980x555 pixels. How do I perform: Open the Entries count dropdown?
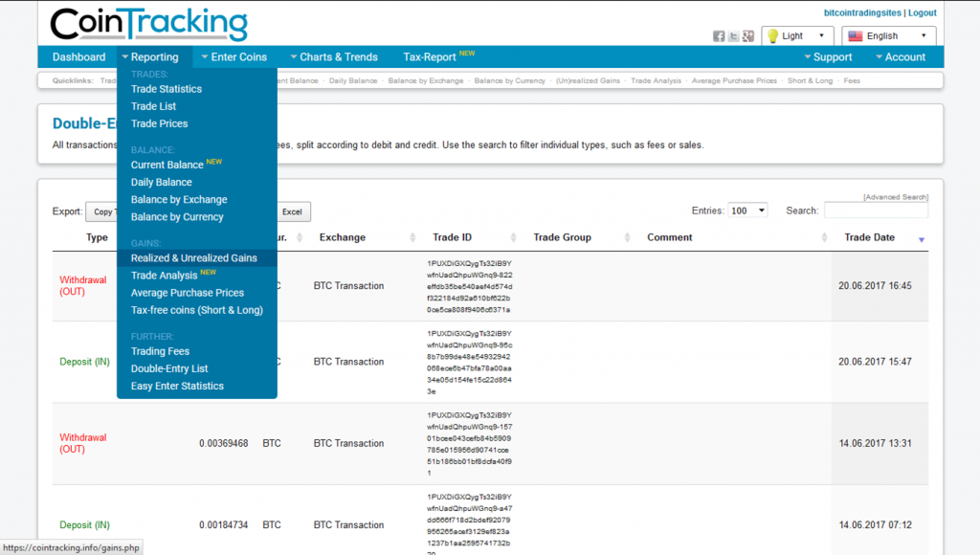(748, 211)
